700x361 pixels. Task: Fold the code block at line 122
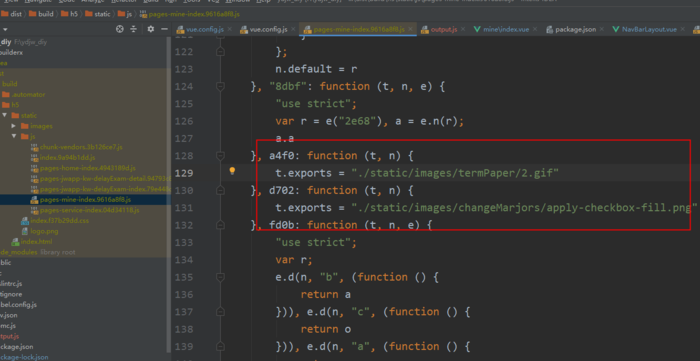click(220, 51)
